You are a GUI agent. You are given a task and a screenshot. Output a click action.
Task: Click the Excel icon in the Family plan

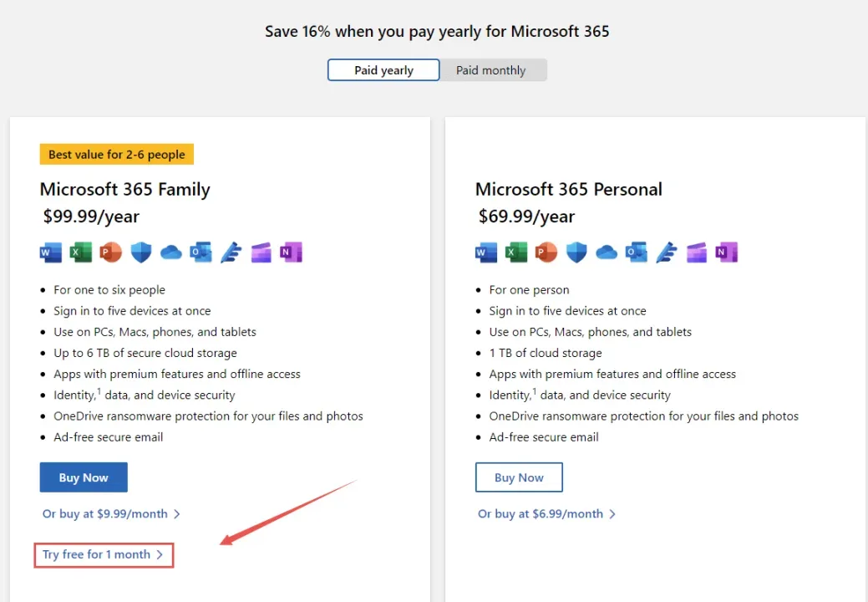point(81,253)
